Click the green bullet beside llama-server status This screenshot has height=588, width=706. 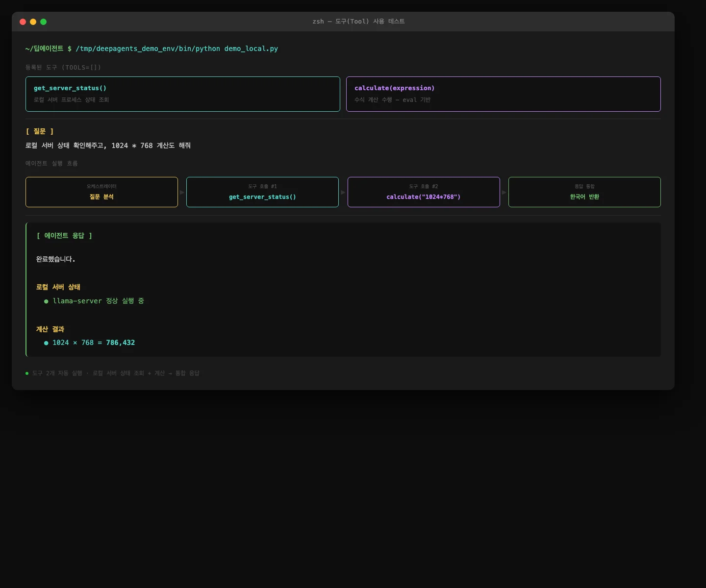pyautogui.click(x=46, y=301)
